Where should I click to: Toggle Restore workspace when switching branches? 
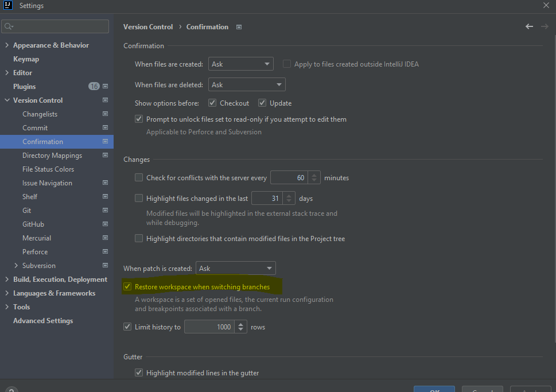coord(127,286)
